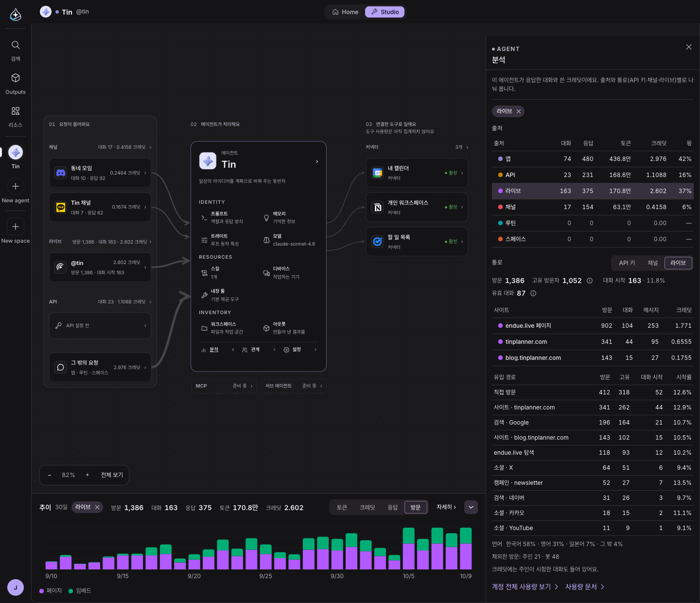Open the 사용량 문서 link
The height and width of the screenshot is (603, 700).
[x=585, y=587]
